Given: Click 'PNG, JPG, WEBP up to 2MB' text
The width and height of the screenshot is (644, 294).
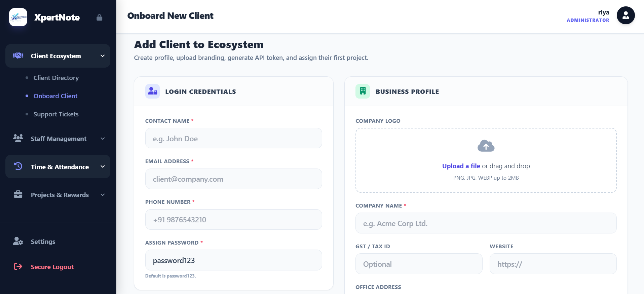Looking at the screenshot, I should pyautogui.click(x=486, y=178).
